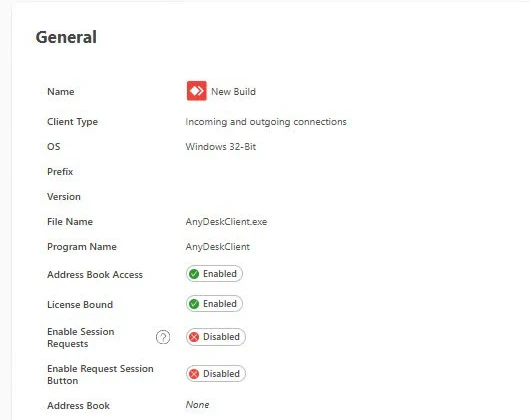Screen dimensions: 530x420
Task: Click green checkmark beside Address Book Access
Action: coord(194,274)
